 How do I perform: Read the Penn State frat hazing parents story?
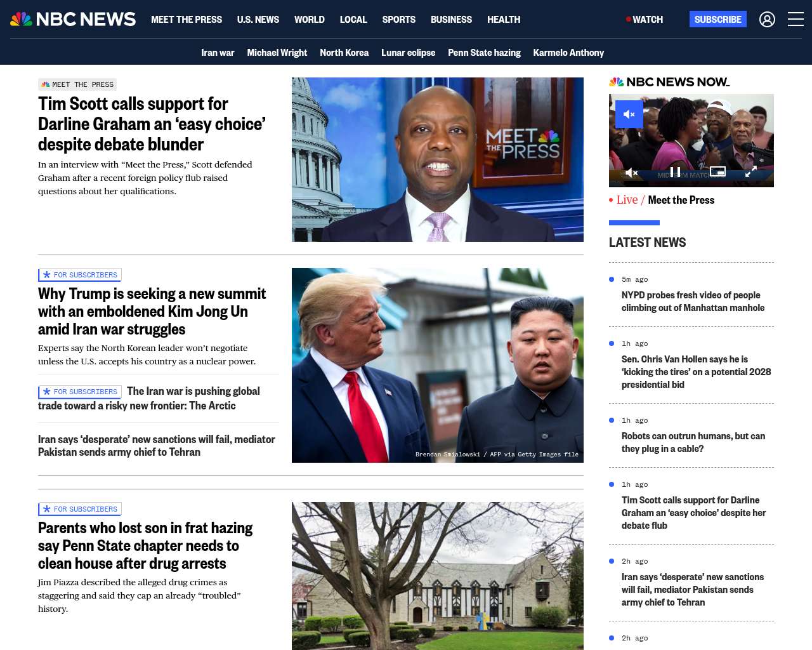pyautogui.click(x=145, y=546)
